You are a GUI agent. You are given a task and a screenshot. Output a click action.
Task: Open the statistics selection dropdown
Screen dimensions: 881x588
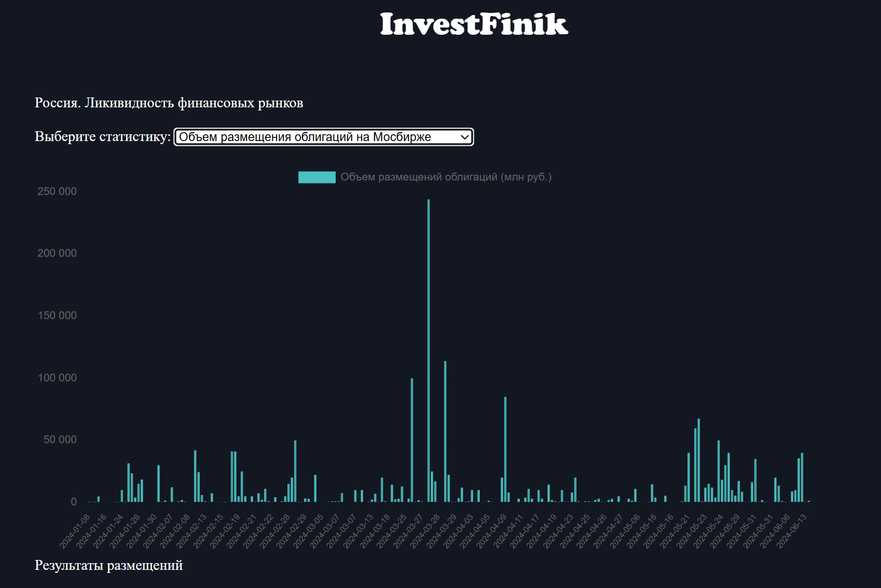click(323, 137)
